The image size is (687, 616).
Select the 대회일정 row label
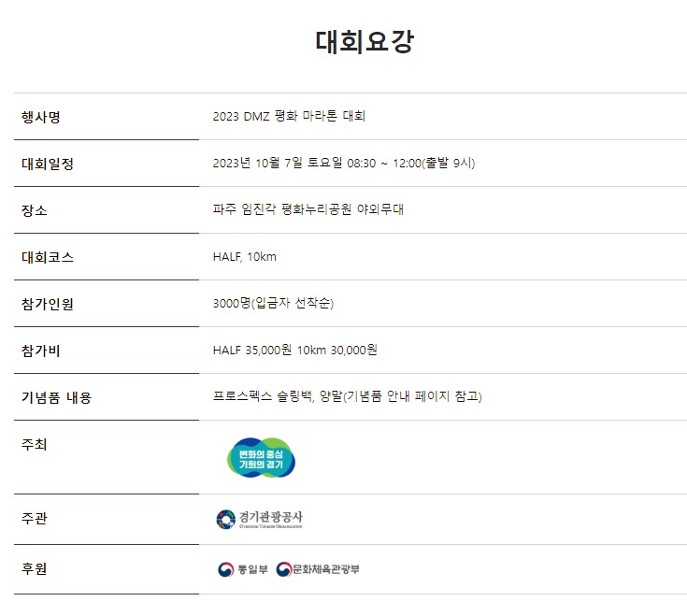[48, 164]
